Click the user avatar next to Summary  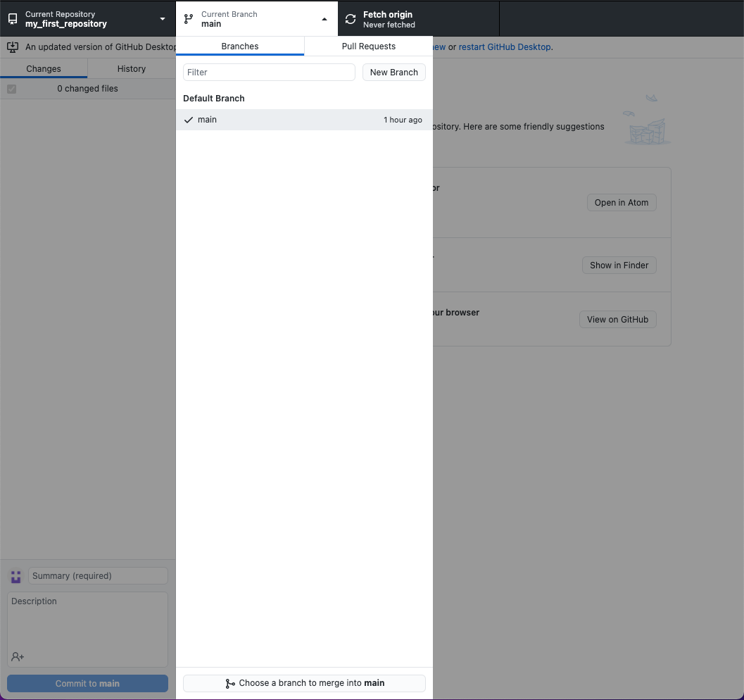(16, 576)
